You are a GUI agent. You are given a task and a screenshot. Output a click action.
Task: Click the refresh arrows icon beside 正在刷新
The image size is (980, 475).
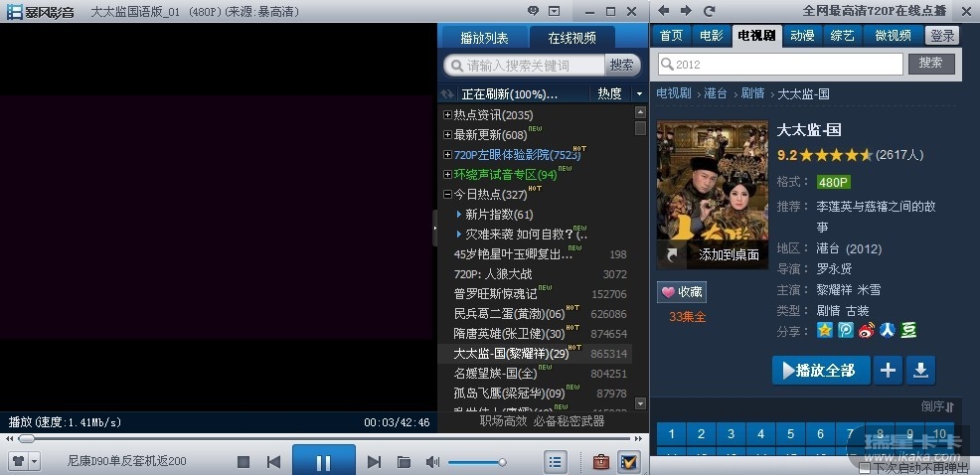[447, 93]
